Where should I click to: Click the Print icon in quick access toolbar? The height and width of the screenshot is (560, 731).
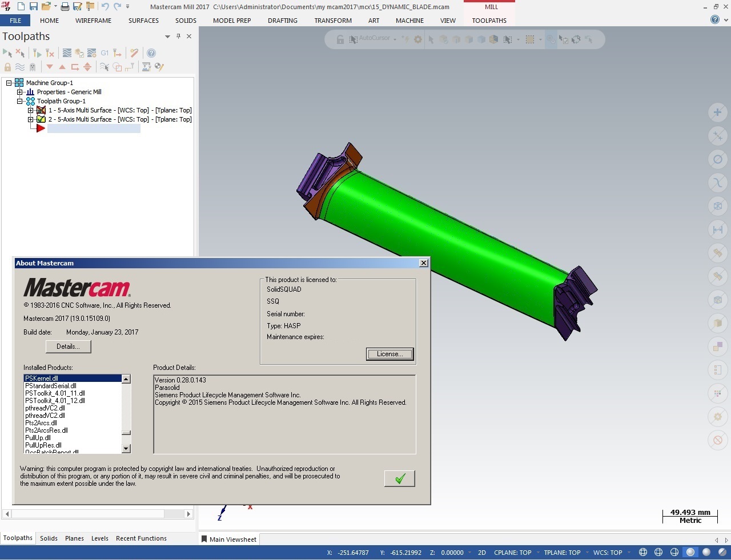click(65, 7)
